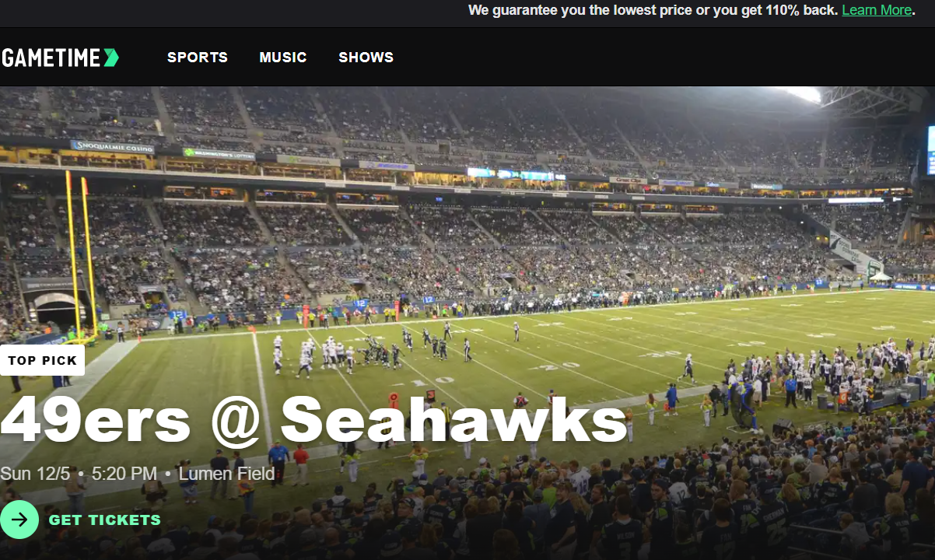This screenshot has width=935, height=560.
Task: Click the Washington's Lottery sign in the photo
Action: point(219,154)
